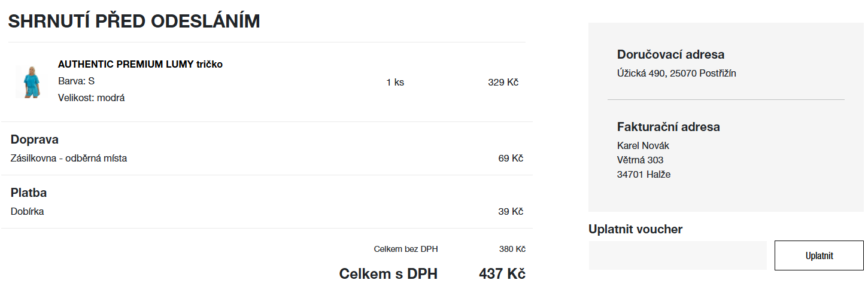Screen dimensions: 868x283
Task: Open the AUTHENTIC PREMIUM LUMY tričko product link
Action: click(x=140, y=64)
